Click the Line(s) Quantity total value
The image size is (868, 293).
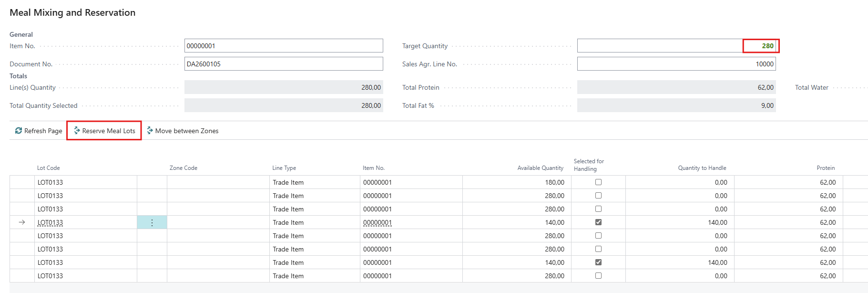pyautogui.click(x=284, y=87)
